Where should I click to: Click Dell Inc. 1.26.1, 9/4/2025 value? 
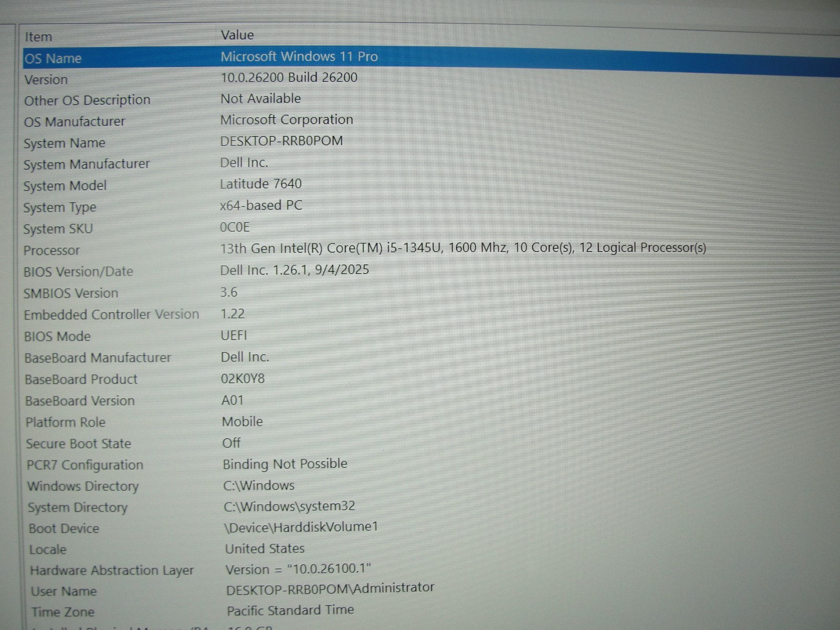pos(295,270)
